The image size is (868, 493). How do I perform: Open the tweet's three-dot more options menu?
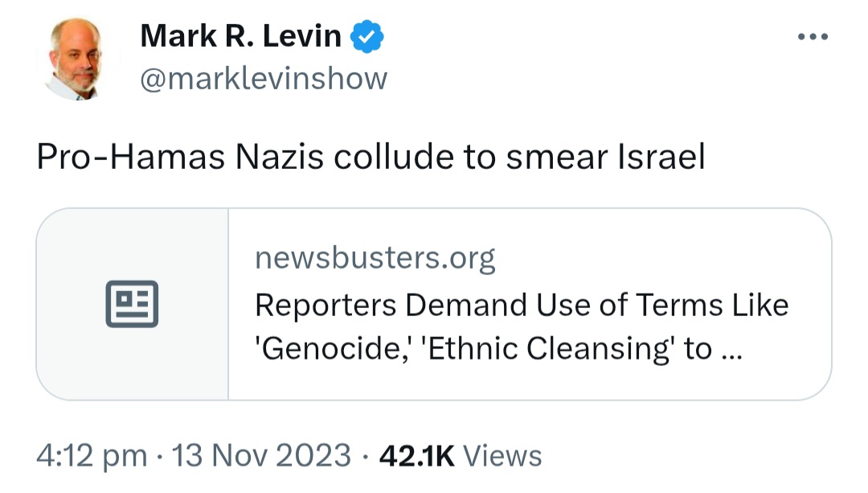coord(813,37)
